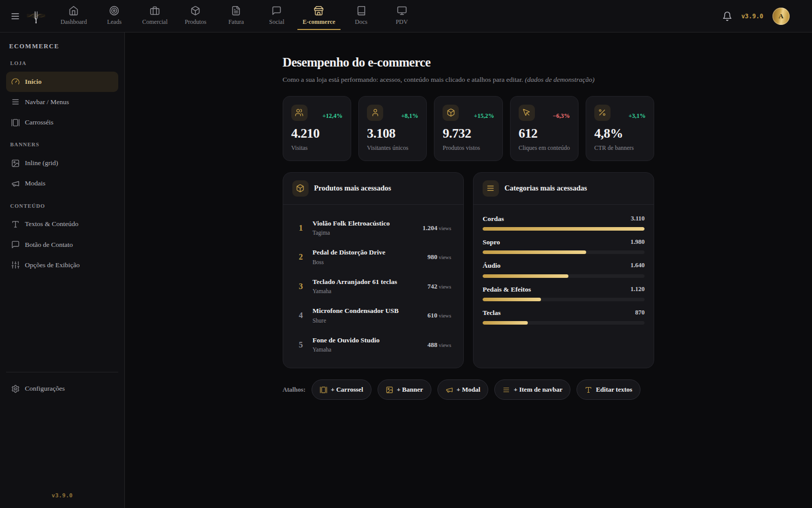Switch to the Fatura tab
The width and height of the screenshot is (812, 508).
(236, 16)
